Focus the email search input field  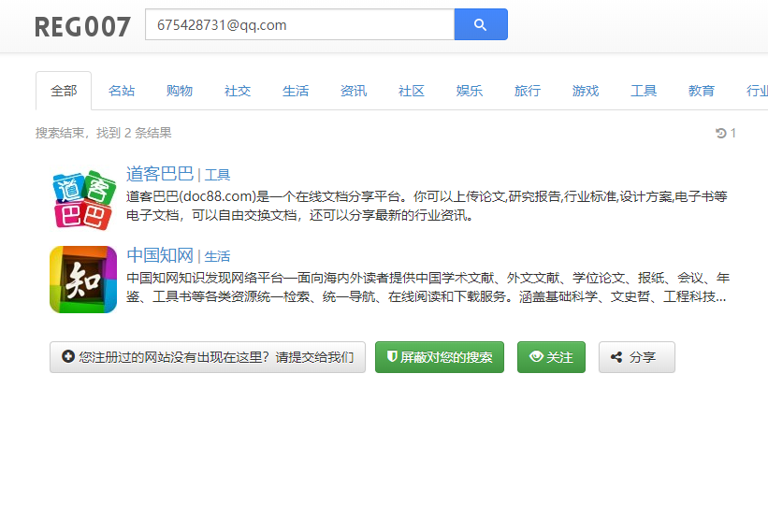[299, 24]
